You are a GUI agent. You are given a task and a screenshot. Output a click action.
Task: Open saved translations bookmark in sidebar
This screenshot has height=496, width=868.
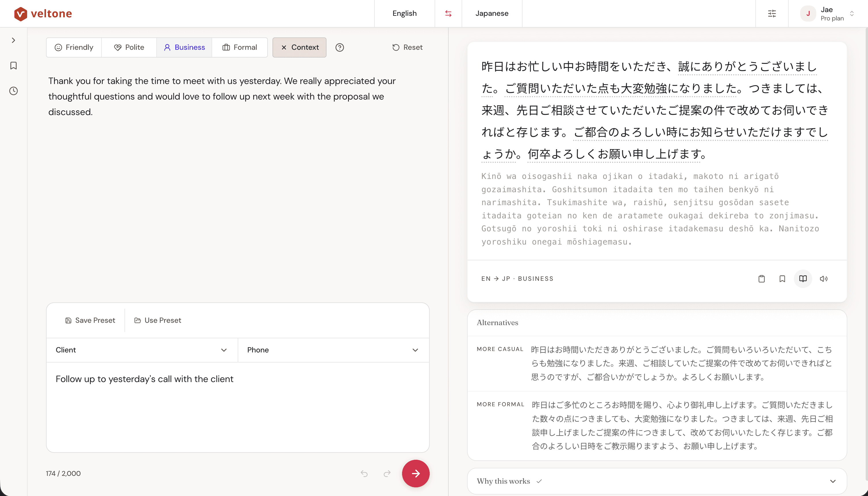click(x=14, y=65)
